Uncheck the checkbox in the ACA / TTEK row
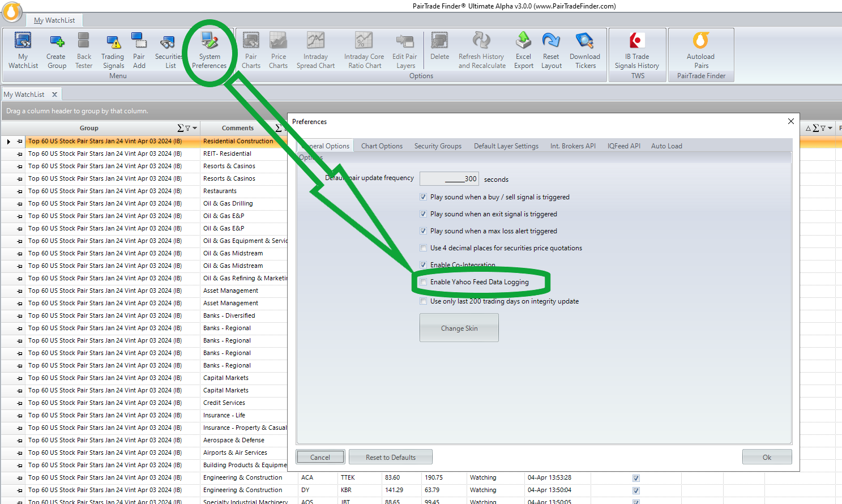 pos(636,478)
